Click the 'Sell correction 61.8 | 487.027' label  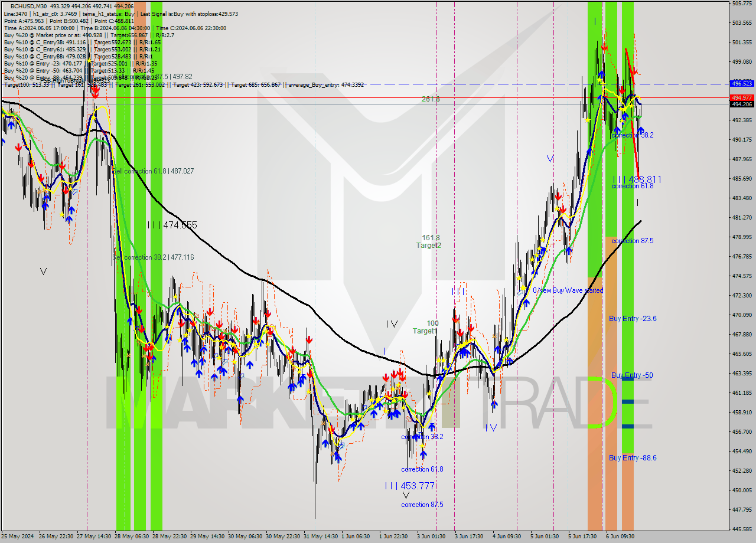[x=153, y=171]
